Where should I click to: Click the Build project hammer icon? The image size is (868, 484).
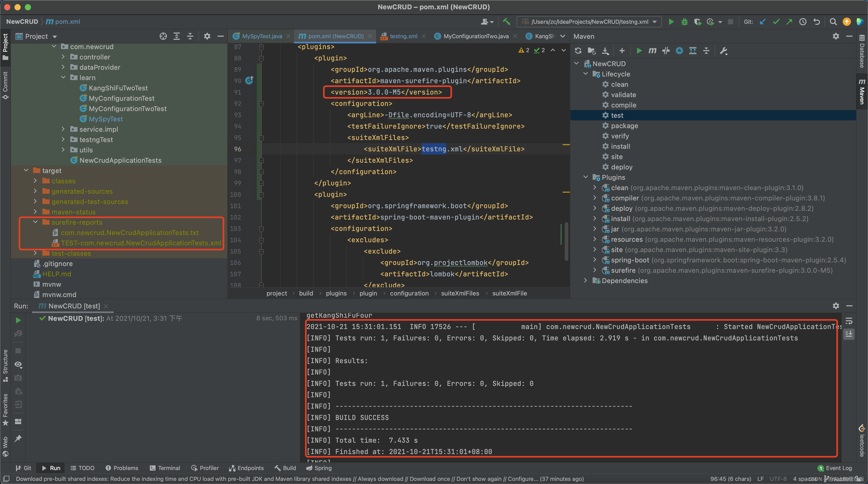pos(506,21)
